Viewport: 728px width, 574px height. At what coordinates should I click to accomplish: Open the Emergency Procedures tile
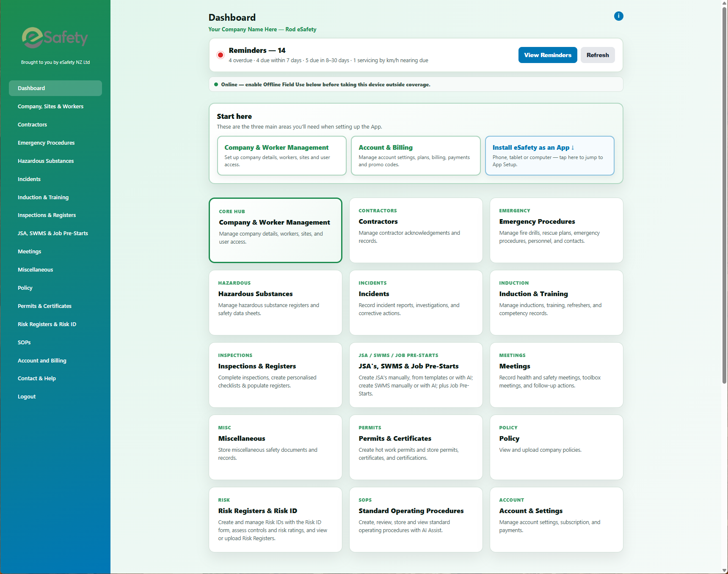pos(557,230)
